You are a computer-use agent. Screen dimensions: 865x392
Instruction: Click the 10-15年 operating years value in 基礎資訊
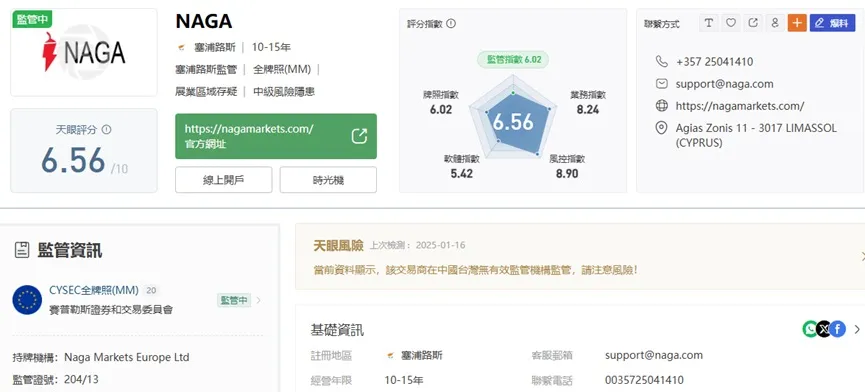pyautogui.click(x=404, y=380)
